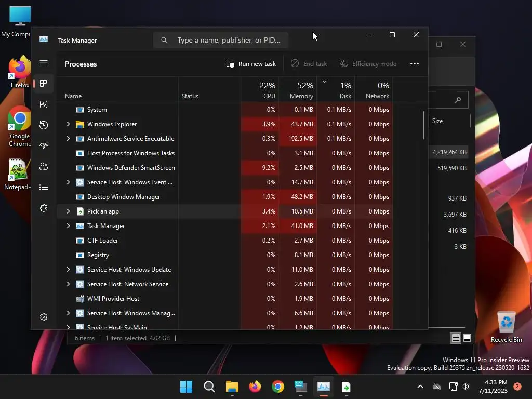This screenshot has height=399, width=532.
Task: Expand the Pick an app group
Action: [68, 211]
